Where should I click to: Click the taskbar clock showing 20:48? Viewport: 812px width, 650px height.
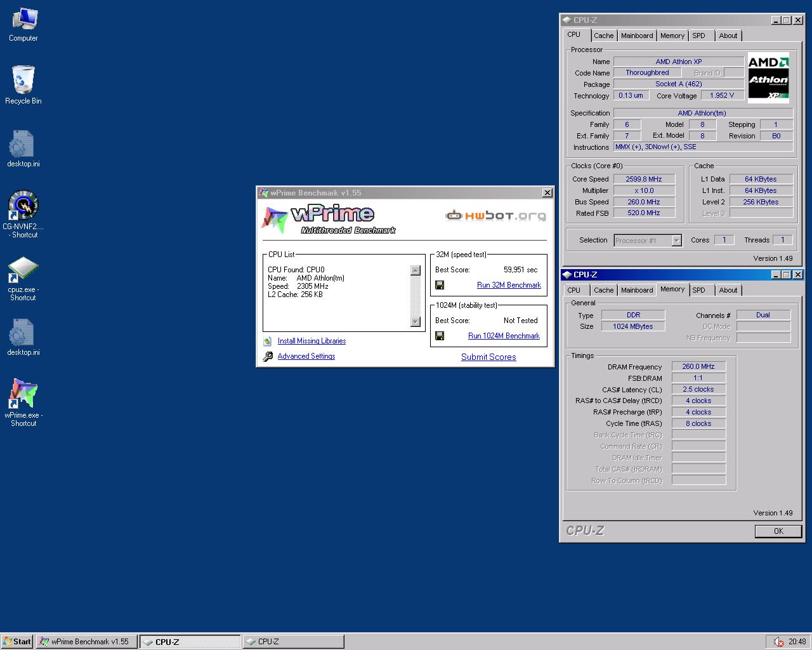(797, 642)
